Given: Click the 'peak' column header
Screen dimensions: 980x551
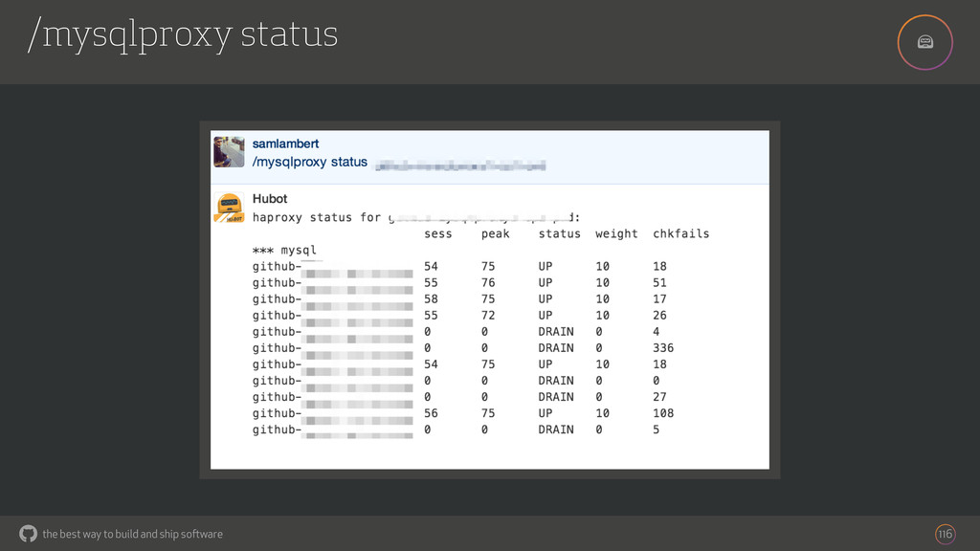Looking at the screenshot, I should 495,234.
